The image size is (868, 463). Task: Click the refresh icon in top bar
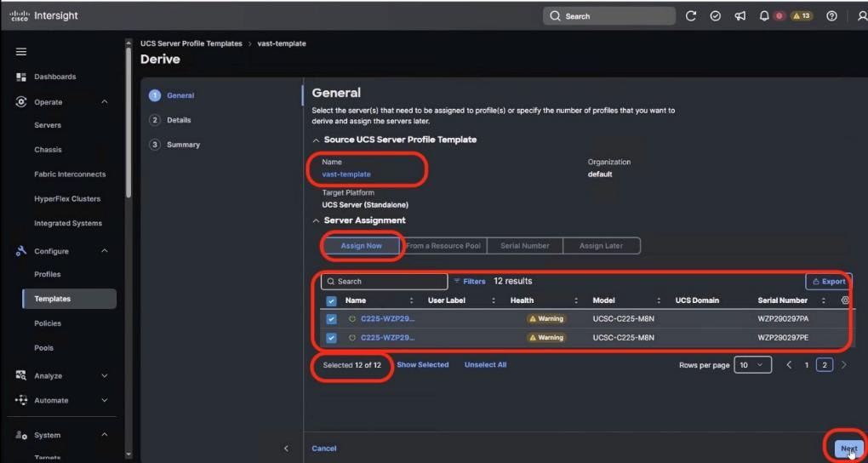point(690,16)
